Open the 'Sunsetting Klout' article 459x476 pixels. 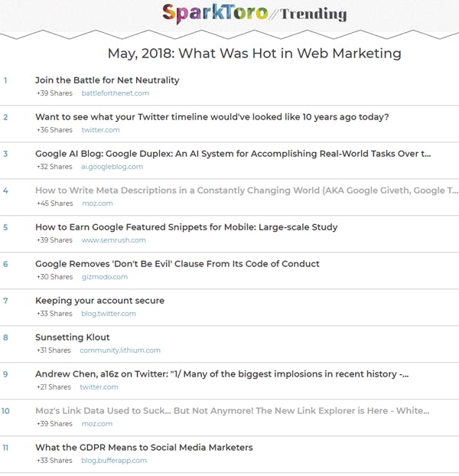click(x=72, y=337)
